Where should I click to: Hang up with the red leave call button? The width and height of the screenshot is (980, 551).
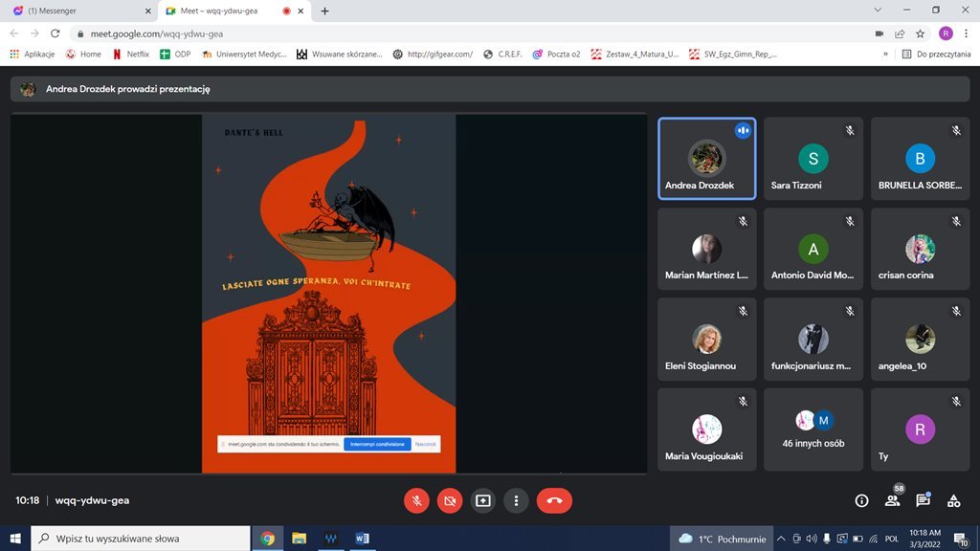(x=554, y=500)
